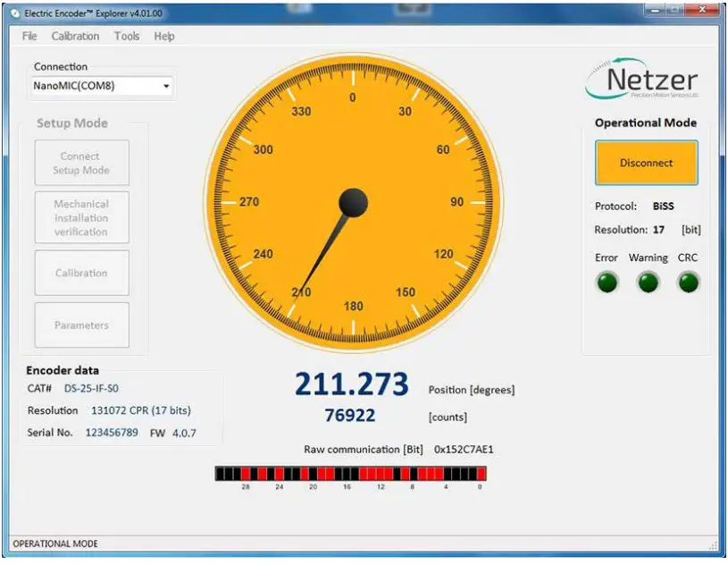Click the firmware version 4.0.7
The width and height of the screenshot is (728, 565).
(x=184, y=433)
